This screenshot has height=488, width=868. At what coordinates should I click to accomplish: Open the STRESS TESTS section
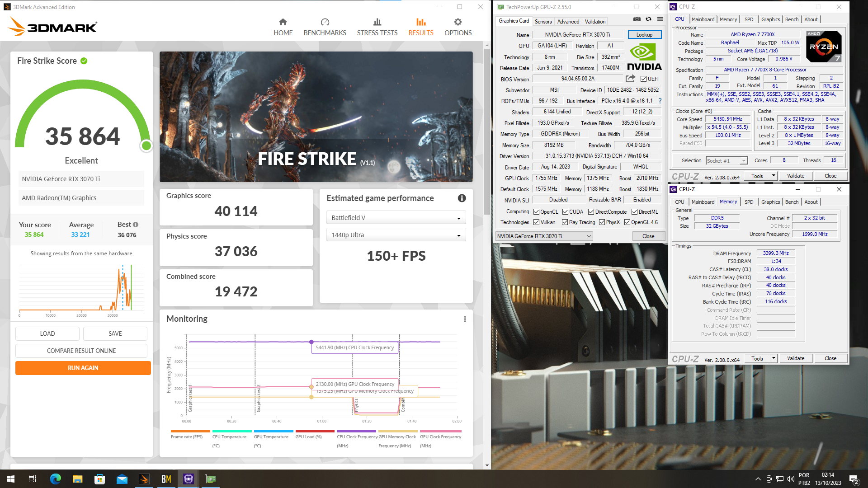pos(377,27)
